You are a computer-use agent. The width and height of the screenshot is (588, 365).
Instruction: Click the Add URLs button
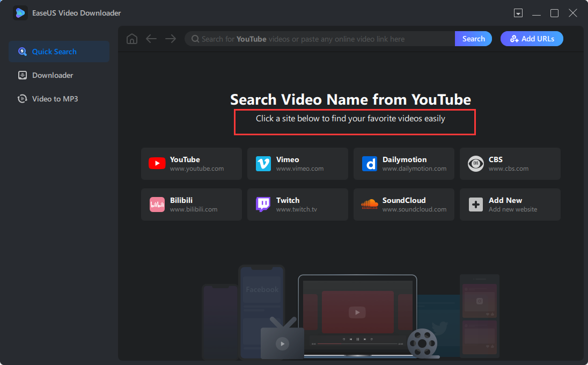[x=532, y=38]
